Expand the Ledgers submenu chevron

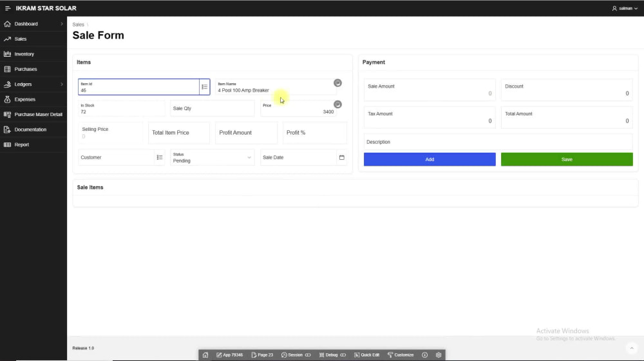pyautogui.click(x=62, y=84)
